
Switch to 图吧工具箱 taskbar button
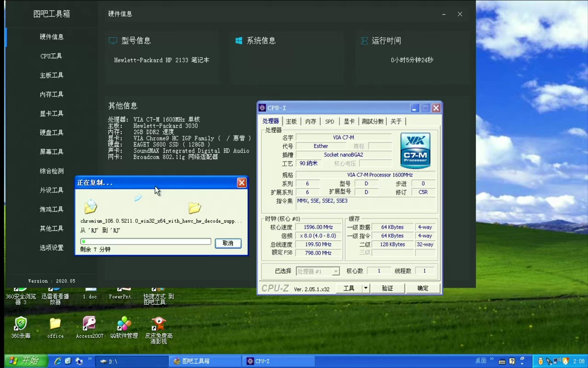tap(205, 361)
